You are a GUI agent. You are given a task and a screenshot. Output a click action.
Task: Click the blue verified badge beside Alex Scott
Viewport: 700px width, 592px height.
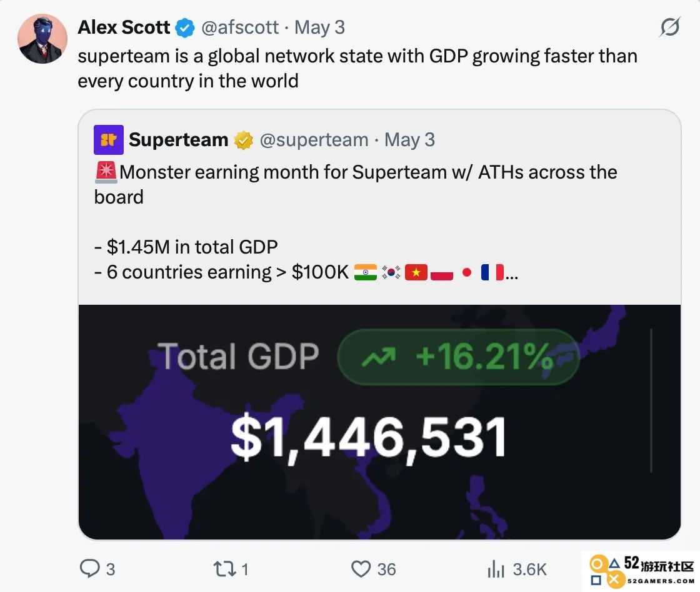coord(184,27)
